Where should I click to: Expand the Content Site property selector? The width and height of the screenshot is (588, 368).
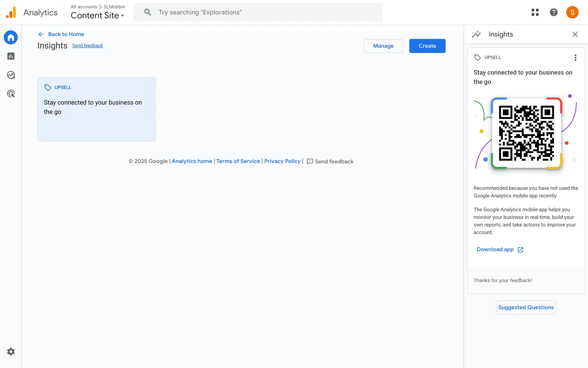click(x=97, y=15)
